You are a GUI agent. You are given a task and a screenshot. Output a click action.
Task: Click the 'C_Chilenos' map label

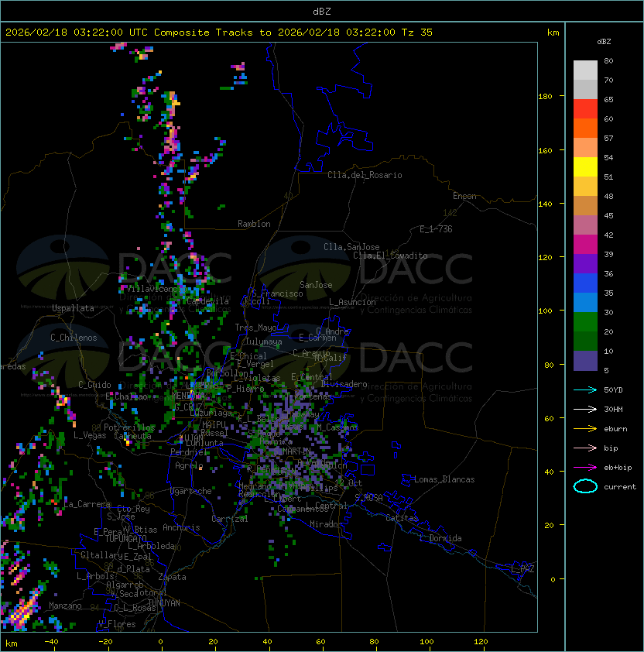[x=74, y=338]
